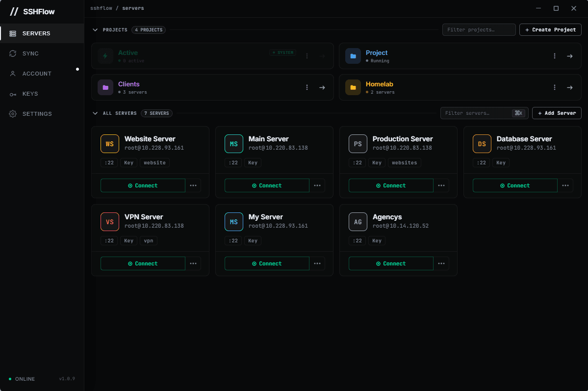Screen dimensions: 588x391
Task: Open options menu for Project card
Action: [555, 56]
